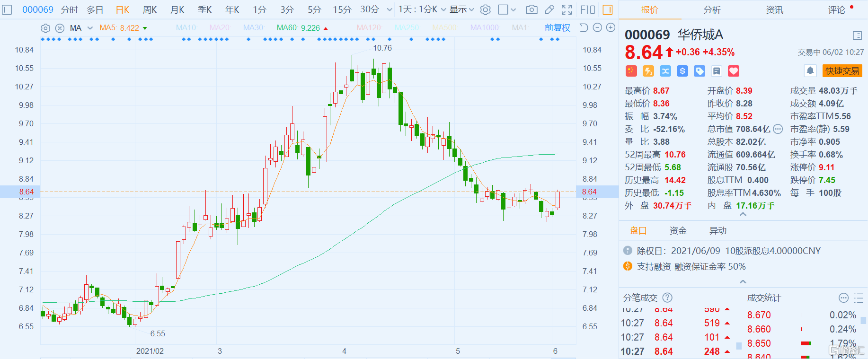
Task: Open total market value details ellipsis
Action: coord(778,129)
